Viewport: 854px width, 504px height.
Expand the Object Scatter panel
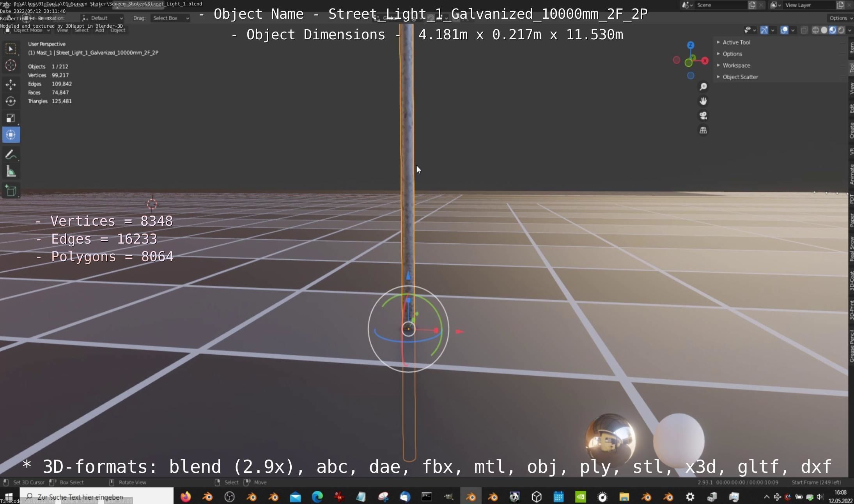point(740,77)
